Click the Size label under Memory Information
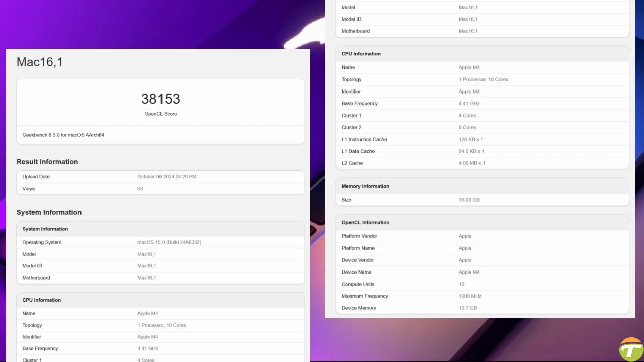Viewport: 644px width, 362px height. tap(347, 200)
